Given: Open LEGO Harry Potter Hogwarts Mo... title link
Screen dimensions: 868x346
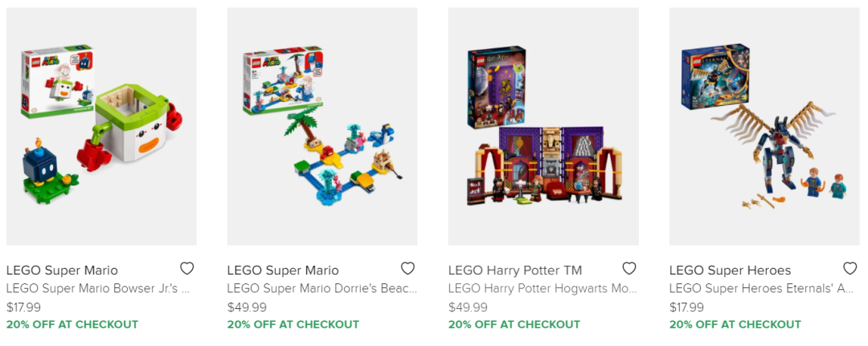Looking at the screenshot, I should (x=543, y=288).
